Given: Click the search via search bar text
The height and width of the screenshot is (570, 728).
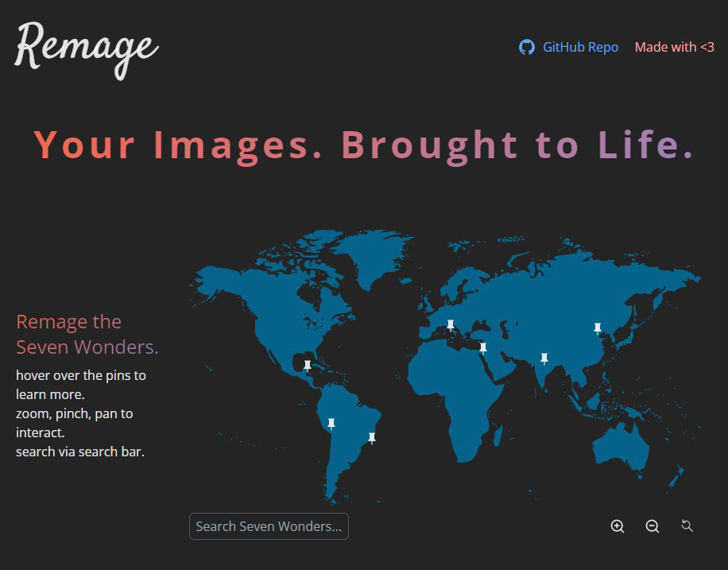Looking at the screenshot, I should pyautogui.click(x=80, y=452).
